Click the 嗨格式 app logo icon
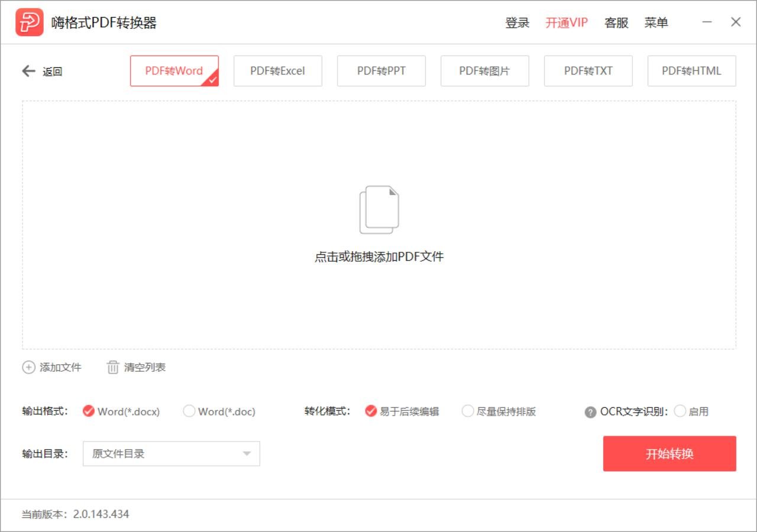 29,22
